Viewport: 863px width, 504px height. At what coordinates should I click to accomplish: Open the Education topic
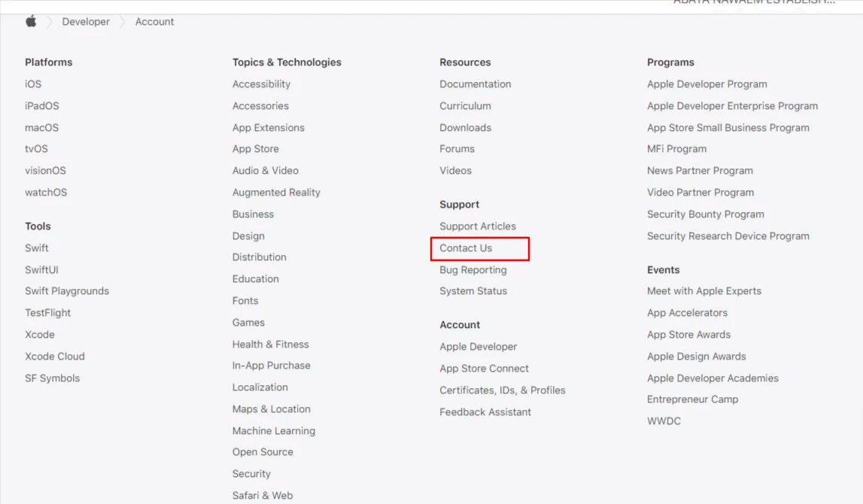click(x=255, y=279)
